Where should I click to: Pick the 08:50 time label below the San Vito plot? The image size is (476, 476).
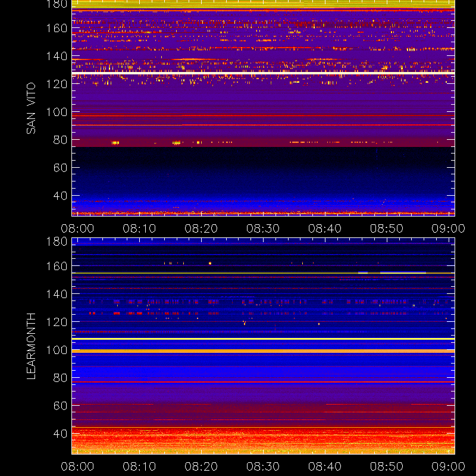386,228
